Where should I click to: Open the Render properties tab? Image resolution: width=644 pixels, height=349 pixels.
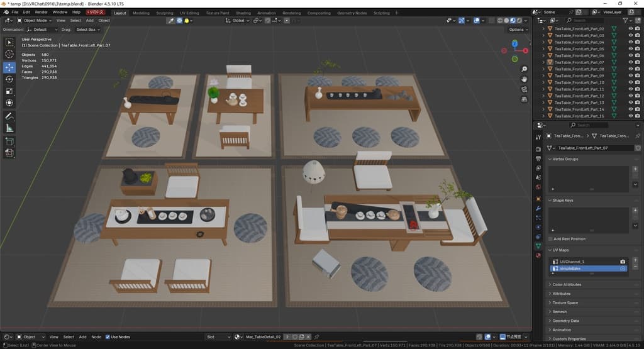click(538, 148)
